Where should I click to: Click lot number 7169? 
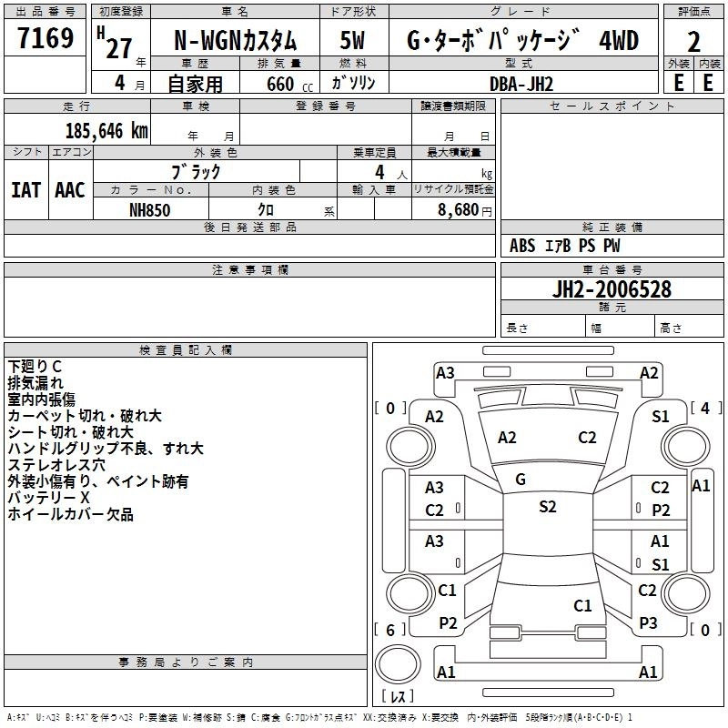point(45,38)
